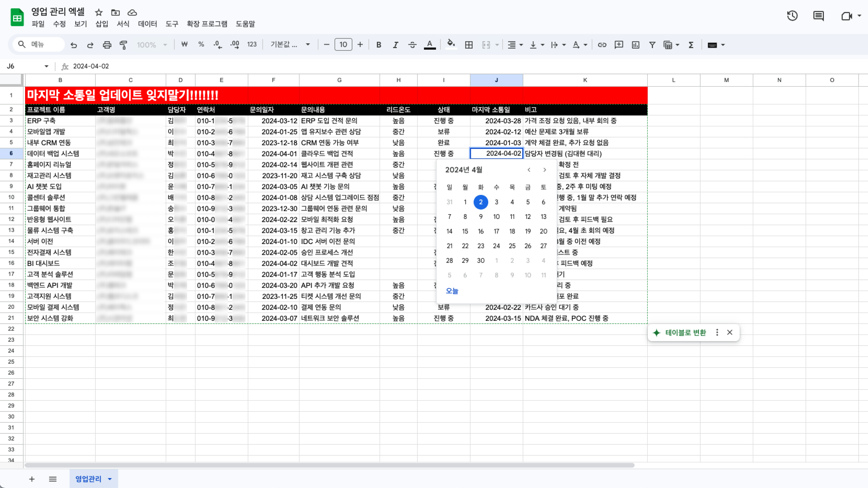This screenshot has height=488, width=868.
Task: Open the Google Sheets home logo
Action: pyautogui.click(x=17, y=18)
